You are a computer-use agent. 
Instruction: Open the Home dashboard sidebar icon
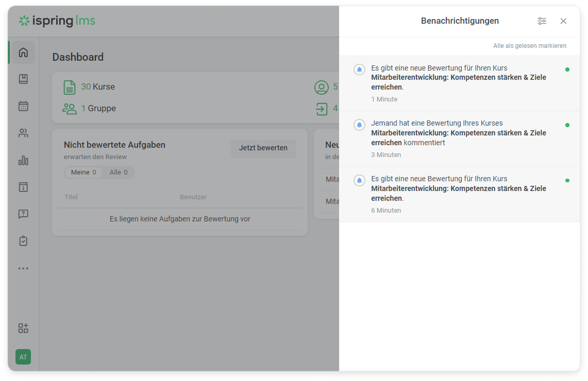point(23,53)
